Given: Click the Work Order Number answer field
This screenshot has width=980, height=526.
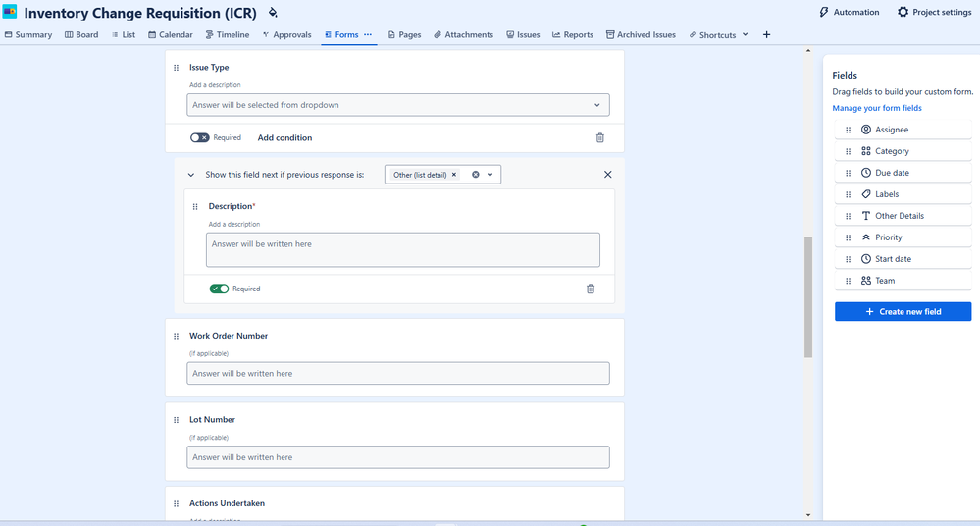Looking at the screenshot, I should 398,373.
